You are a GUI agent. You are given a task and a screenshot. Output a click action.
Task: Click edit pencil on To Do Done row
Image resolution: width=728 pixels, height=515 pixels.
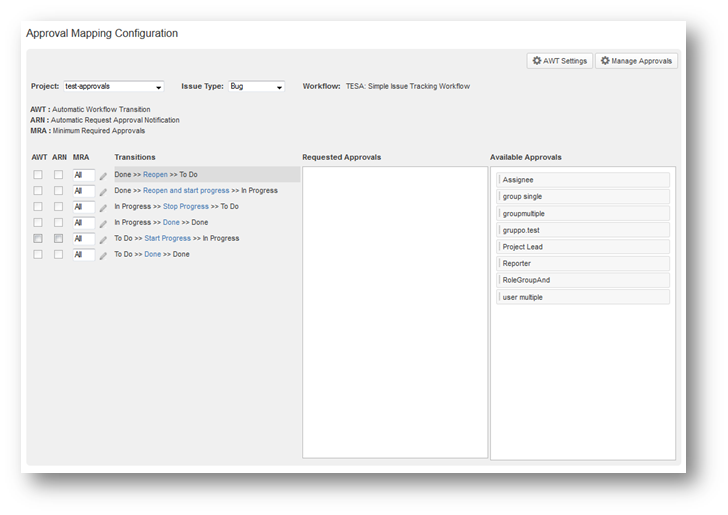[102, 256]
